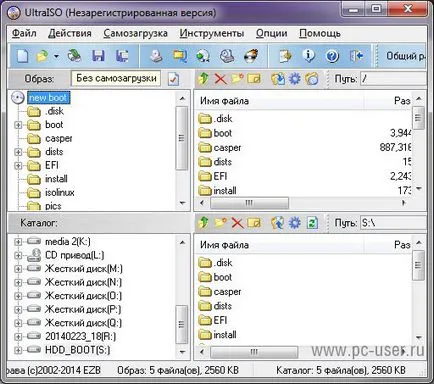The image size is (434, 384).
Task: Open the Файл menu
Action: (x=24, y=33)
